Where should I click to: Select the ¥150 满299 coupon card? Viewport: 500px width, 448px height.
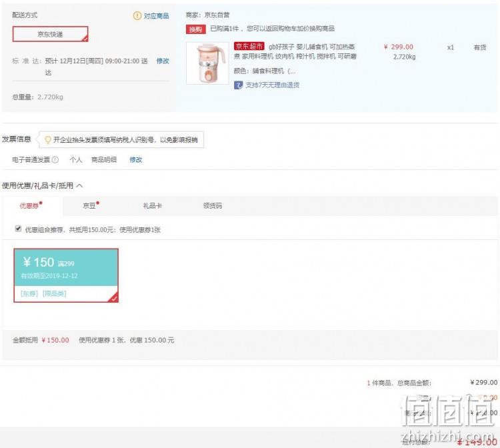pos(66,275)
